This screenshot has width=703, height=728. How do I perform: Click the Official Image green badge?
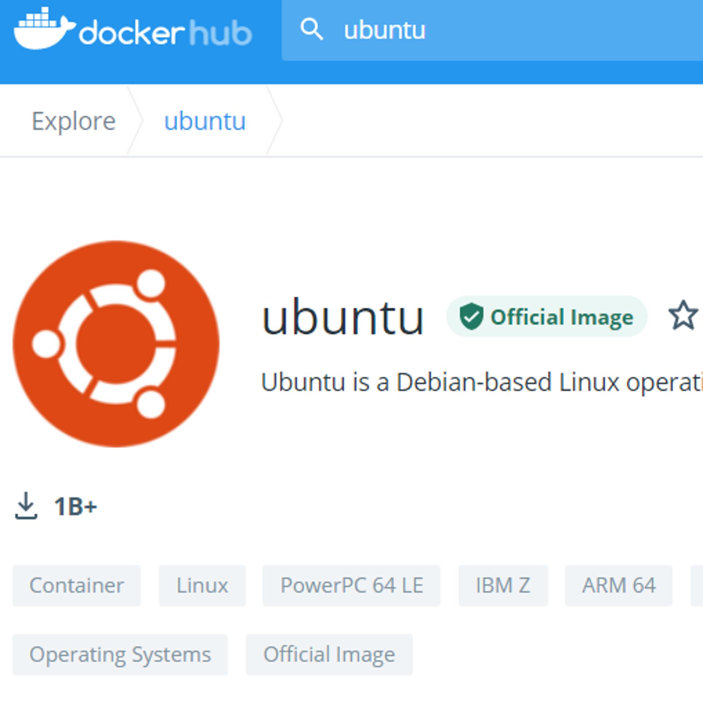[x=546, y=316]
